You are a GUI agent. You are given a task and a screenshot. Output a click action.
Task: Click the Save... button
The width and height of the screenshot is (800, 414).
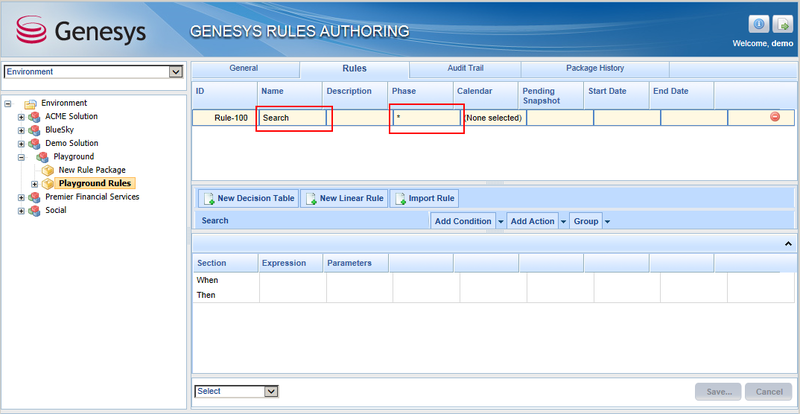718,392
